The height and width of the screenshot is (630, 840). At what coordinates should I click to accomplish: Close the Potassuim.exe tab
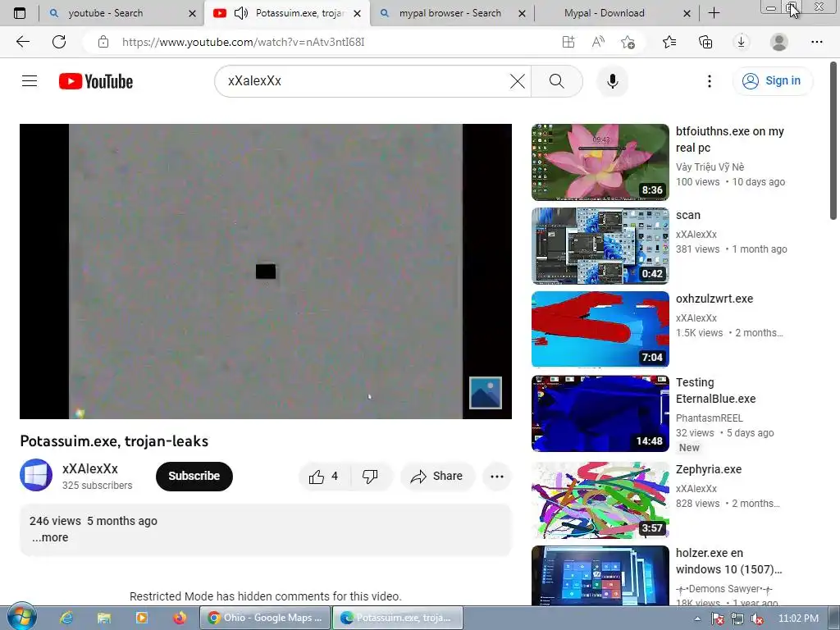point(358,13)
